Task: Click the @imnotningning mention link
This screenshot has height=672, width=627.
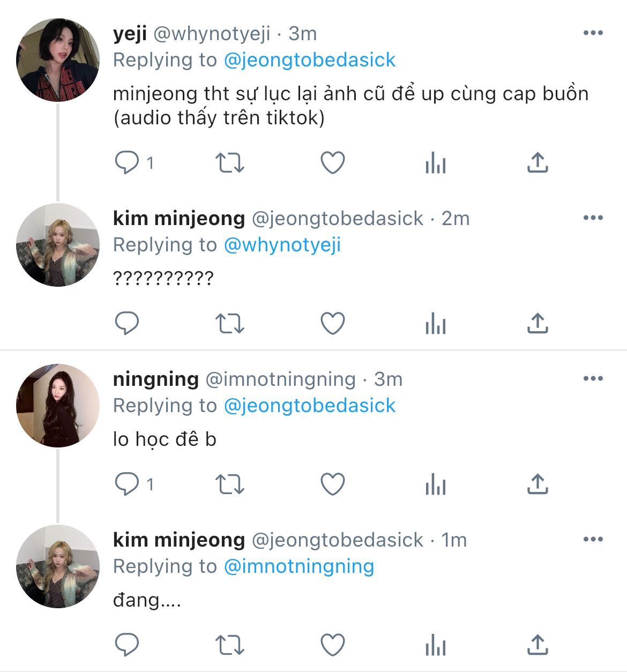Action: click(298, 566)
